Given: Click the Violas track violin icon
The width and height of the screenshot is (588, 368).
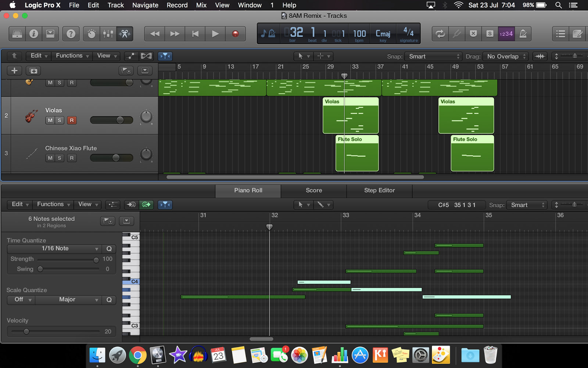Looking at the screenshot, I should tap(31, 116).
